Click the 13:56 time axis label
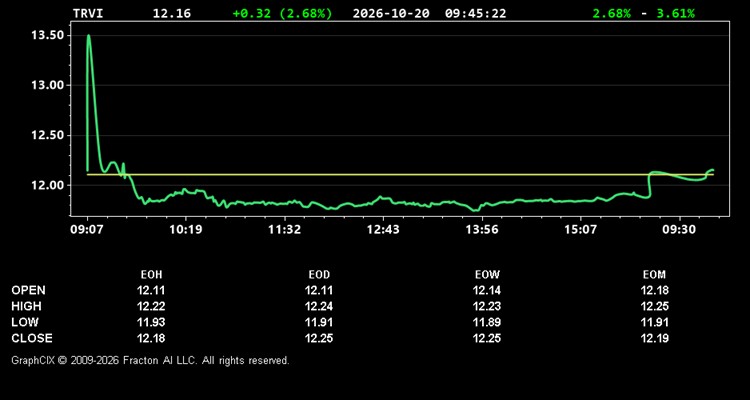 482,230
